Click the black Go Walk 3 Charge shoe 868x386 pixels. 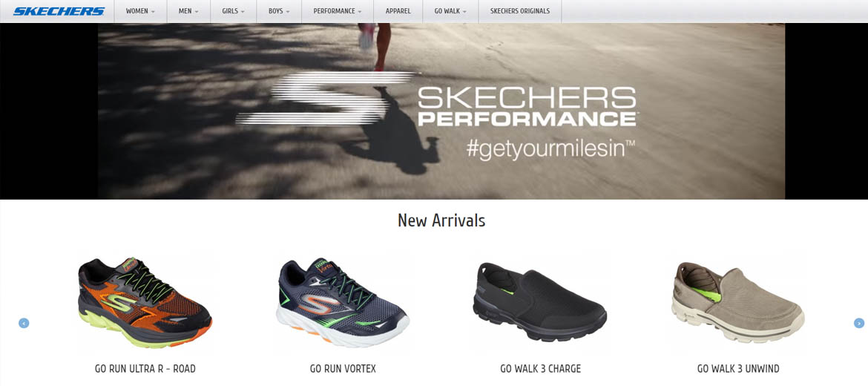[x=540, y=302]
